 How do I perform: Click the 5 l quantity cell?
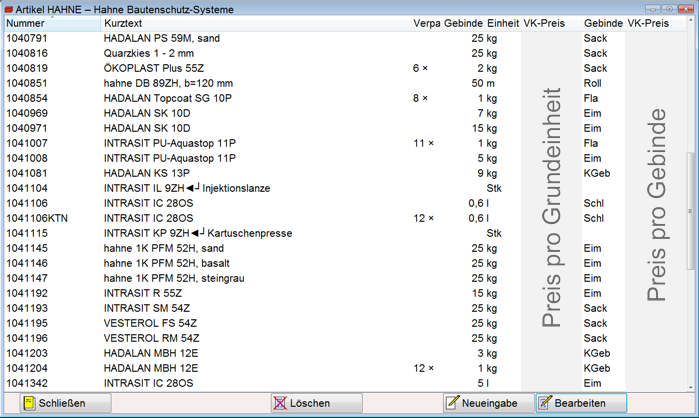point(483,383)
